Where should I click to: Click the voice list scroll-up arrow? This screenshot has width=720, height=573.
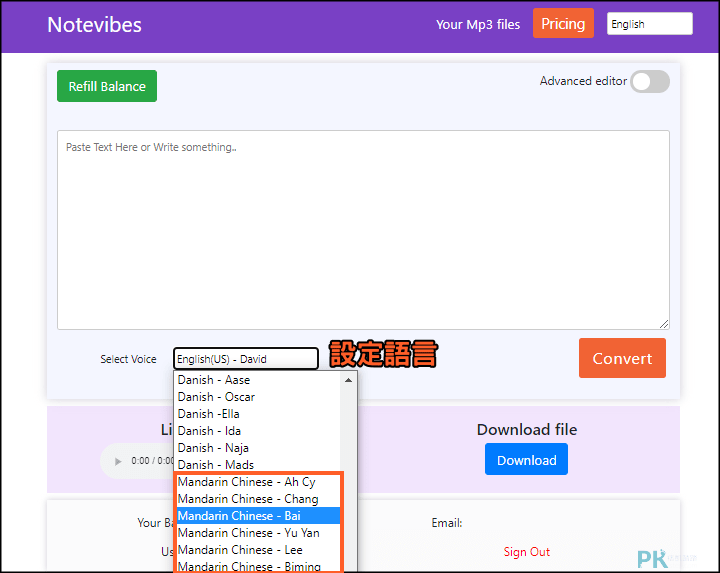(349, 380)
